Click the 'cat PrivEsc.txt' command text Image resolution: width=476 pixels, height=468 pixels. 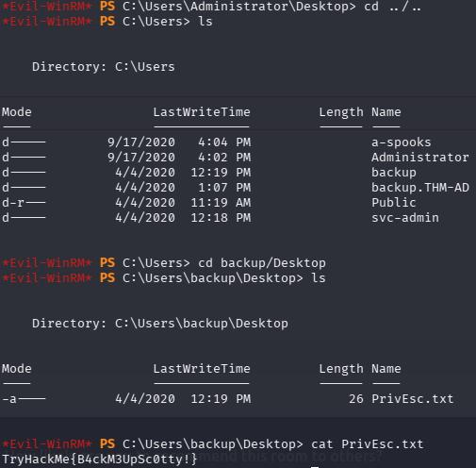367,444
